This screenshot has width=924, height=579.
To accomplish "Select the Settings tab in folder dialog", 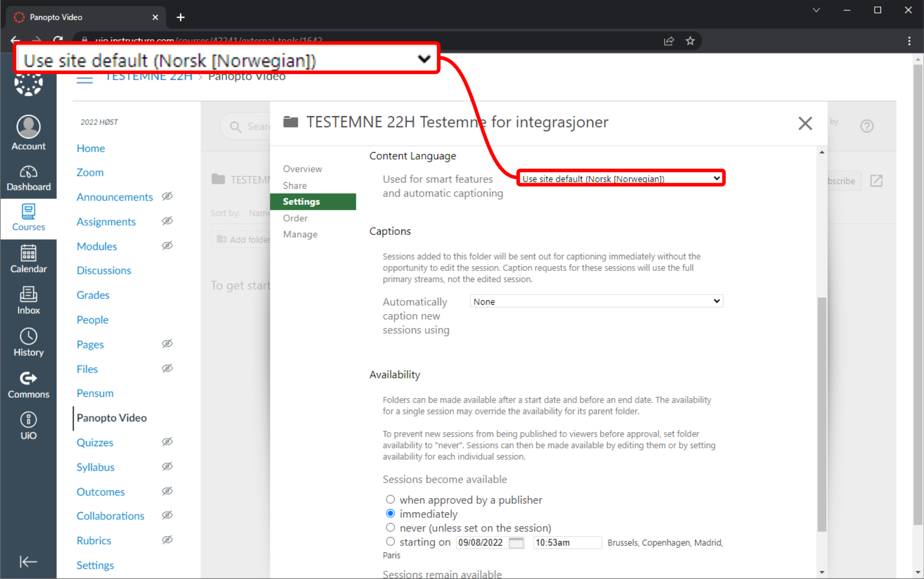I will pyautogui.click(x=313, y=202).
